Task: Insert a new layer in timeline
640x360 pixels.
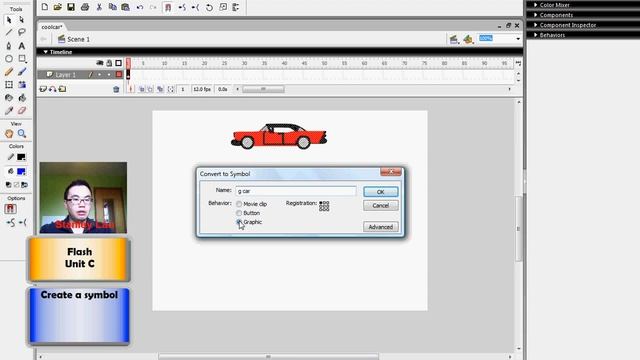Action: pyautogui.click(x=43, y=89)
